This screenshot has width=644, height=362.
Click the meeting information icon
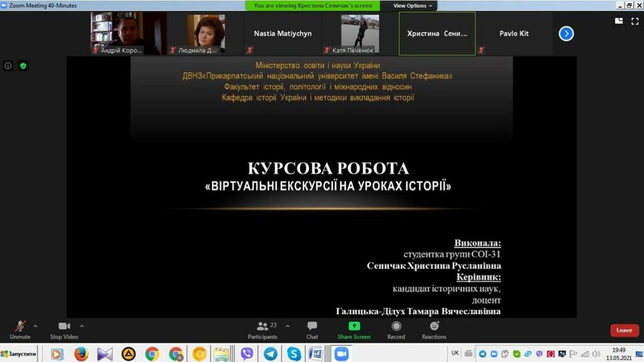(x=8, y=65)
